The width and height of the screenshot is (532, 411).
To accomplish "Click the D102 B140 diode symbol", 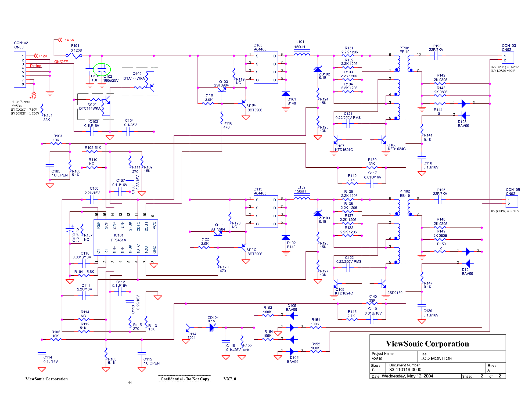I will pyautogui.click(x=286, y=238).
